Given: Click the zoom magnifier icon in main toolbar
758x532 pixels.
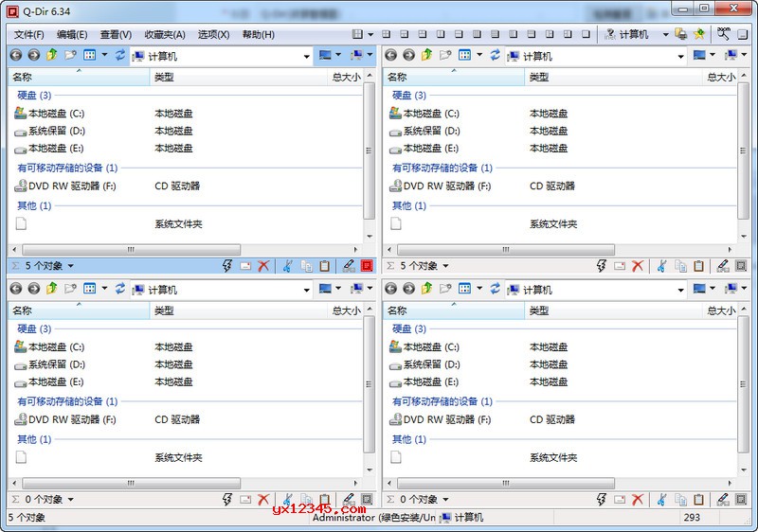Looking at the screenshot, I should coord(723,33).
